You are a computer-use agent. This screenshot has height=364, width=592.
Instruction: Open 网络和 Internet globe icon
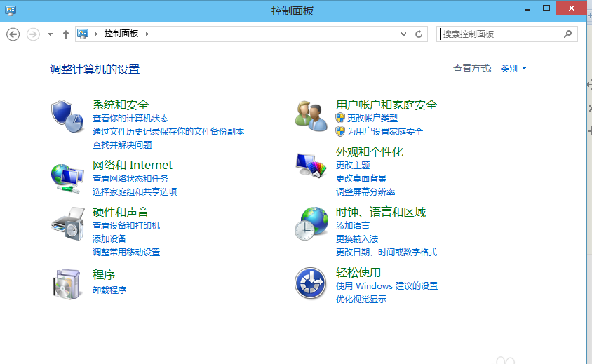coord(67,178)
